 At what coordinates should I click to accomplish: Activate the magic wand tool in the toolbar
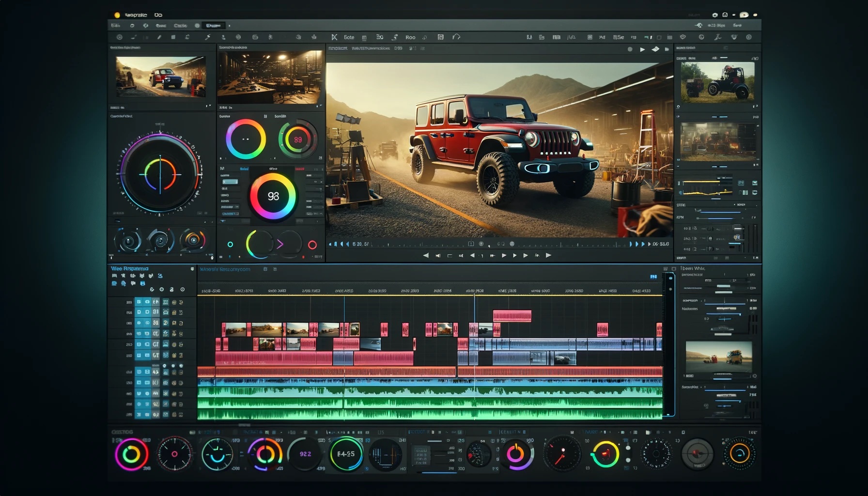(x=208, y=37)
